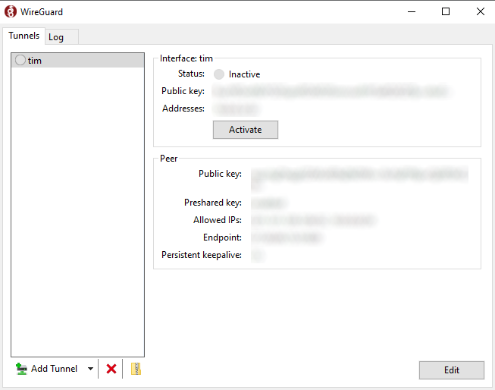The height and width of the screenshot is (390, 495).
Task: Click the Inactive status indicator circle
Action: 219,74
